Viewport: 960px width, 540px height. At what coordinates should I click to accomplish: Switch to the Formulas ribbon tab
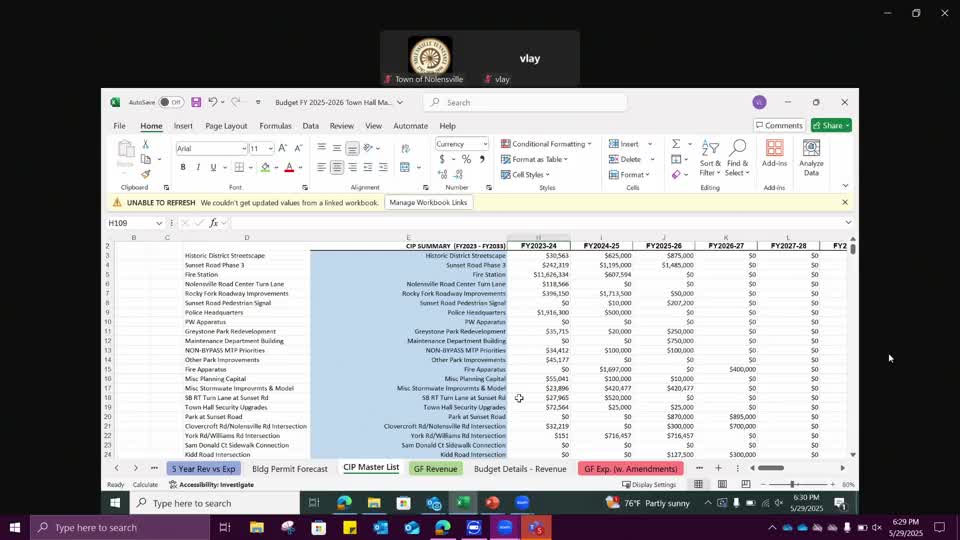[x=275, y=126]
